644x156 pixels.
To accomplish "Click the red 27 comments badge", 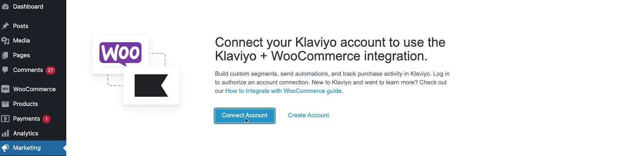I will (x=50, y=70).
